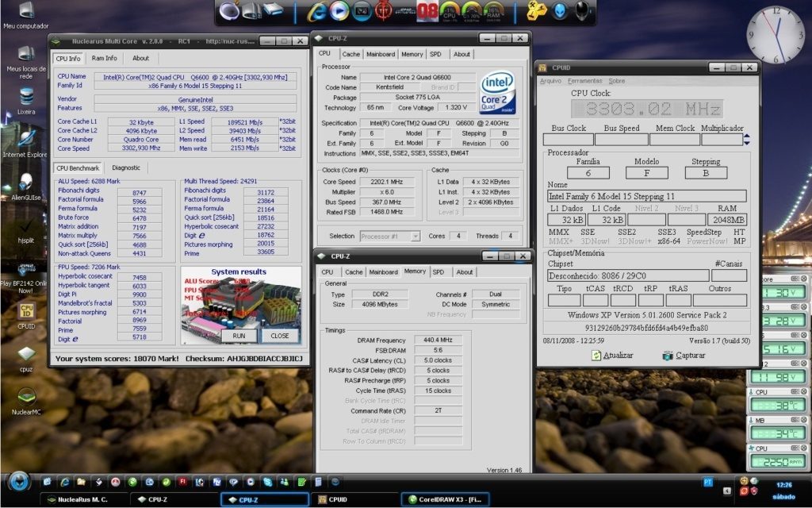Open the folder icon in quick launch
Image resolution: width=812 pixels, height=508 pixels.
click(x=82, y=482)
